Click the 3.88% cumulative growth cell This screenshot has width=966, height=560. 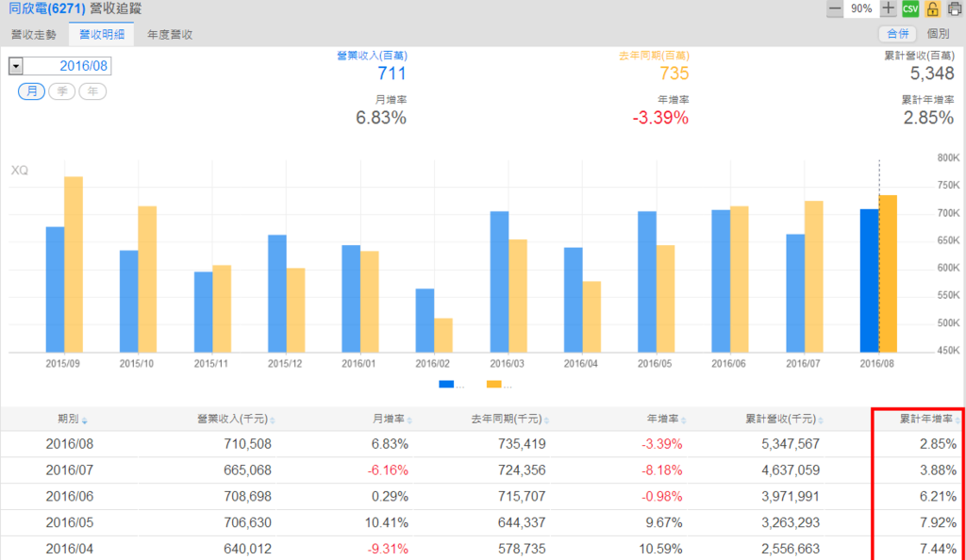pyautogui.click(x=939, y=470)
